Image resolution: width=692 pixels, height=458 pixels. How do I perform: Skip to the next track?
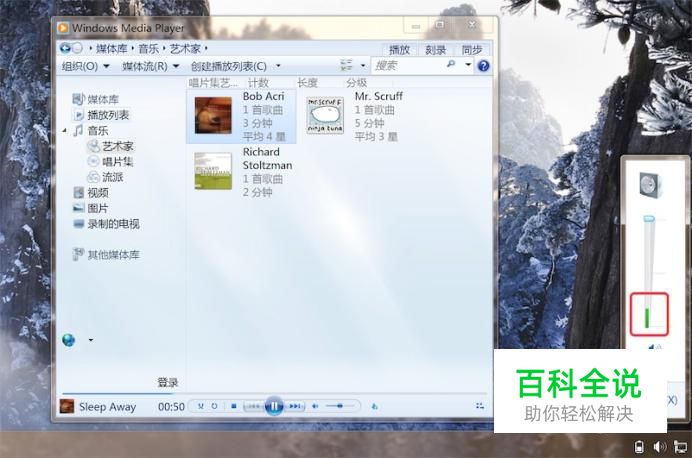pos(295,406)
